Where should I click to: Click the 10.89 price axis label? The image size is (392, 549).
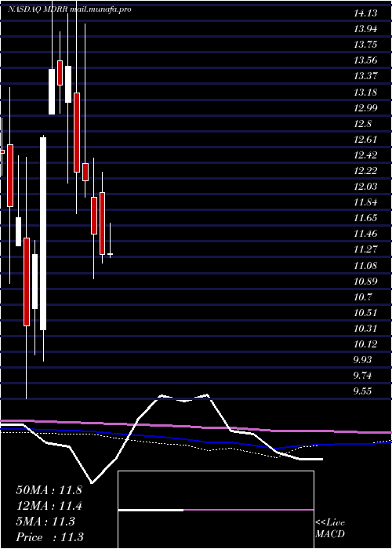click(366, 282)
